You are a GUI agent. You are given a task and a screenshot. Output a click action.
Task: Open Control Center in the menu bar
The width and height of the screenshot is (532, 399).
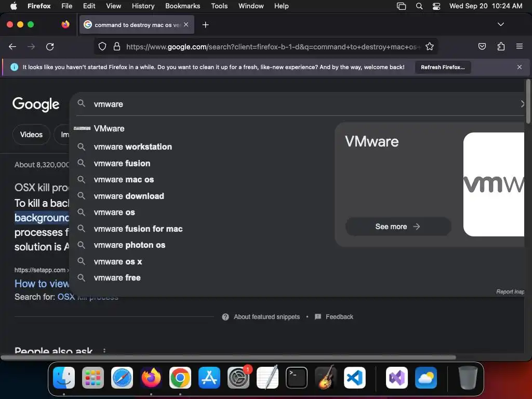click(x=436, y=6)
